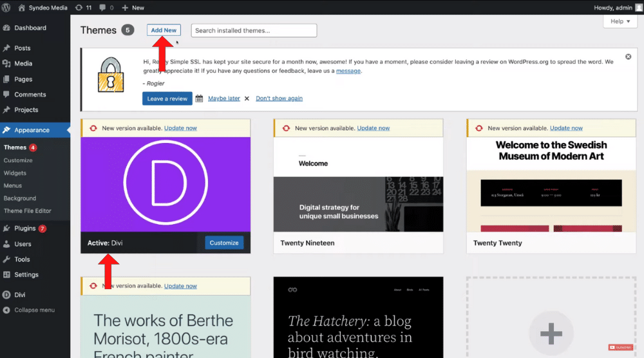Screen dimensions: 644x358
Task: Open Howdy, admin account menu
Action: 618,7
